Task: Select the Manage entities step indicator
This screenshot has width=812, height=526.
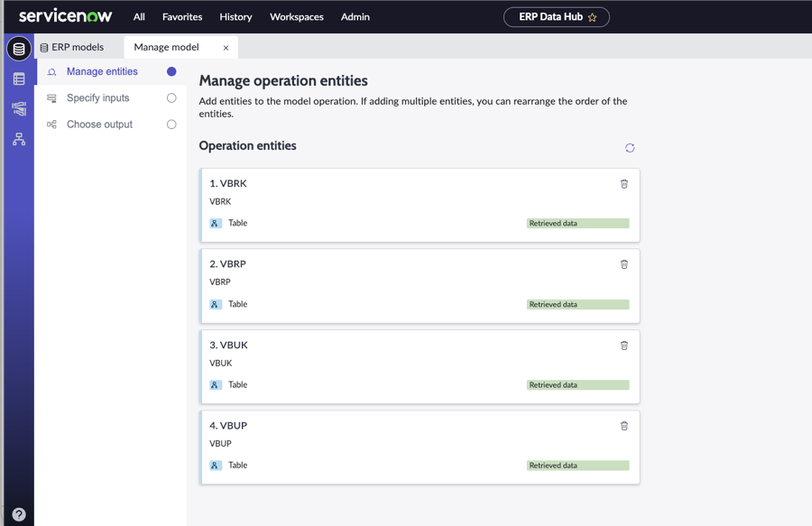Action: tap(171, 71)
